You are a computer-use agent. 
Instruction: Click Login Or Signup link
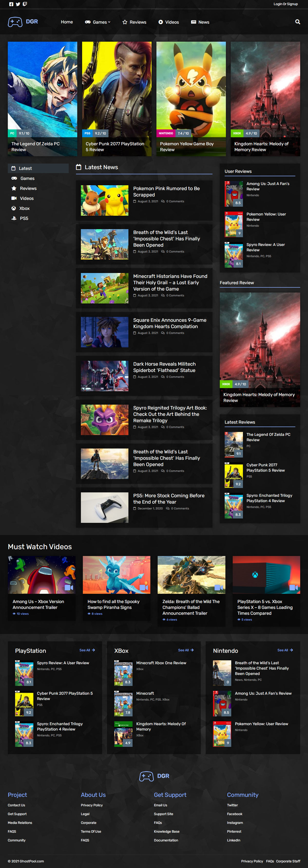point(285,4)
